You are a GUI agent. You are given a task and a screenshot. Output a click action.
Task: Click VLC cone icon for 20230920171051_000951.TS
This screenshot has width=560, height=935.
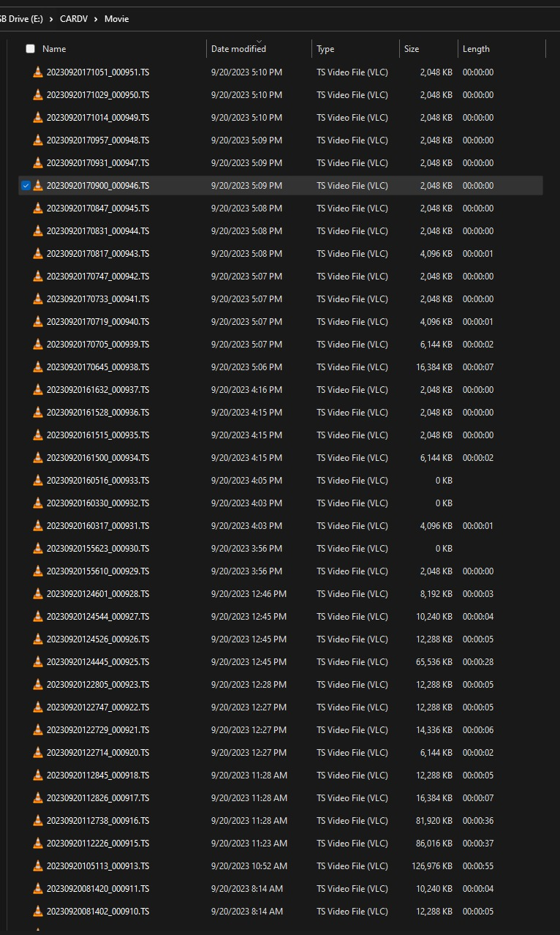pos(38,72)
